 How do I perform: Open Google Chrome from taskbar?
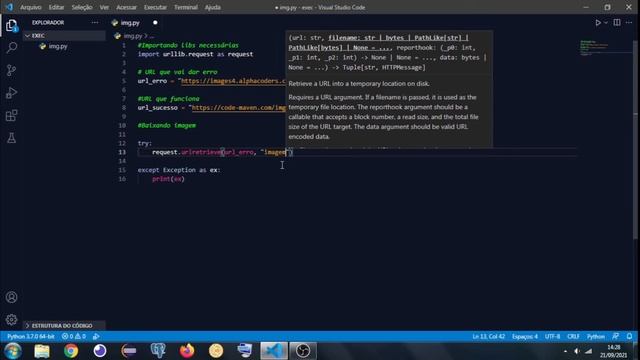(x=71, y=351)
